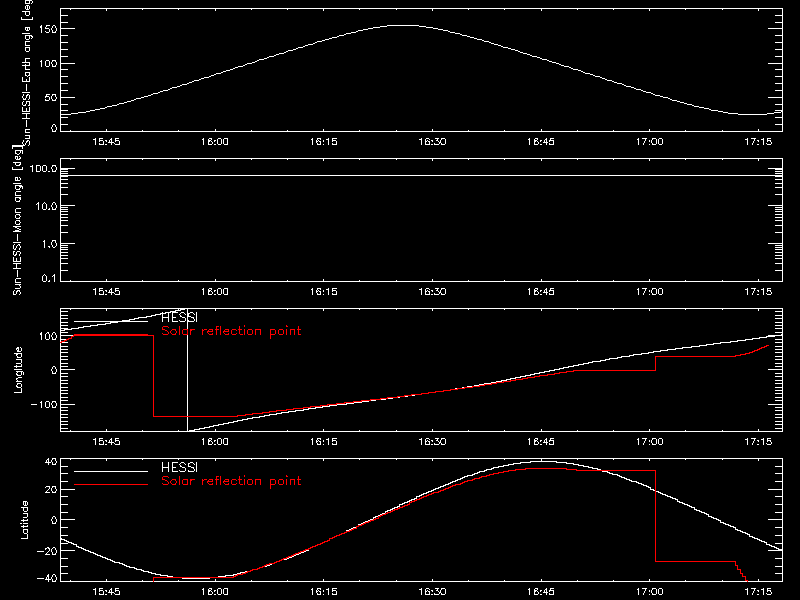Click red legend line sample in Latitude plot
Screen dimensions: 800x600
[x=111, y=484]
